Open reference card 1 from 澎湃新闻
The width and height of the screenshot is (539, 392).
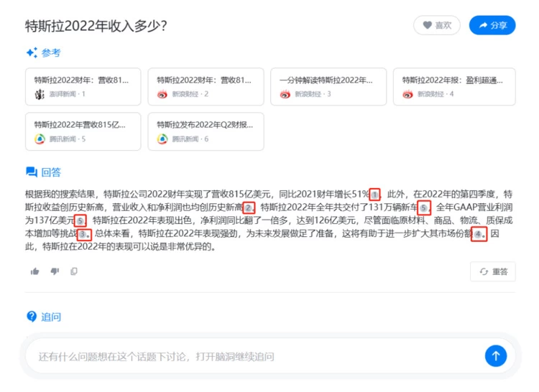point(83,86)
